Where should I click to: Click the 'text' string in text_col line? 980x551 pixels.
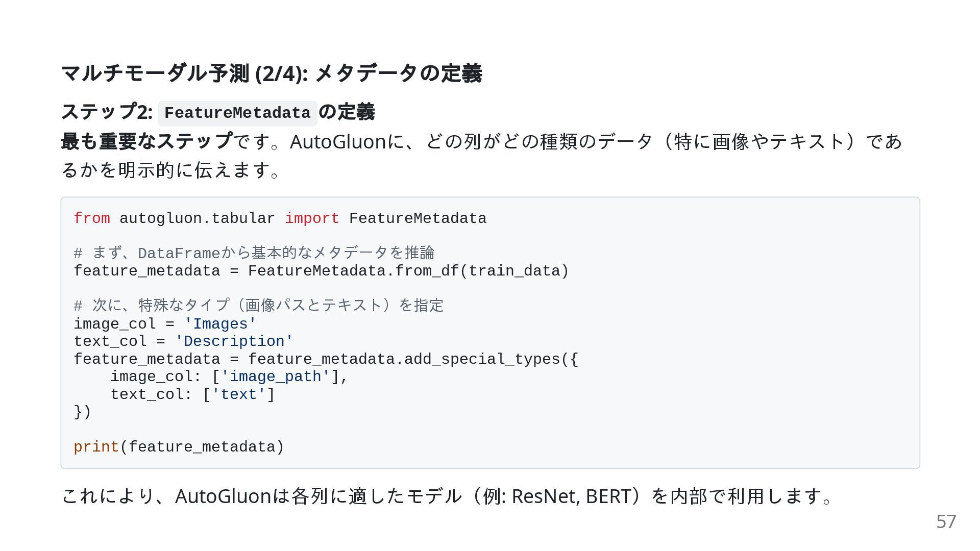coord(238,394)
